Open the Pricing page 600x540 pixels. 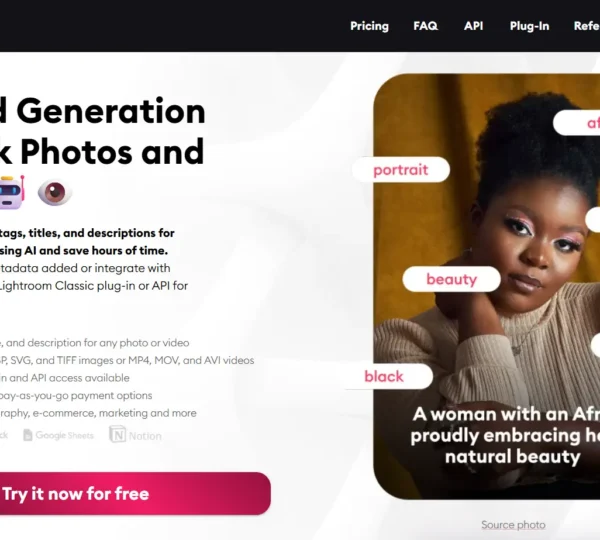click(369, 26)
